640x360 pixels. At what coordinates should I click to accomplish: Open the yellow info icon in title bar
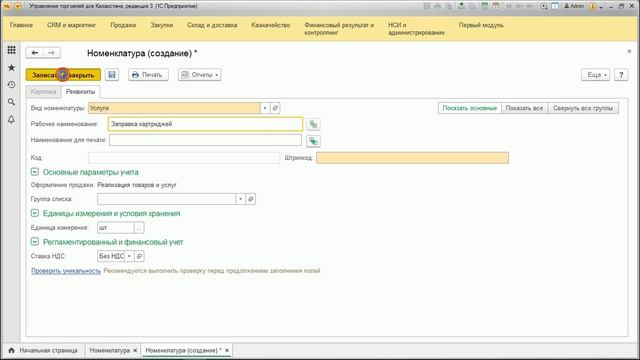coord(593,6)
